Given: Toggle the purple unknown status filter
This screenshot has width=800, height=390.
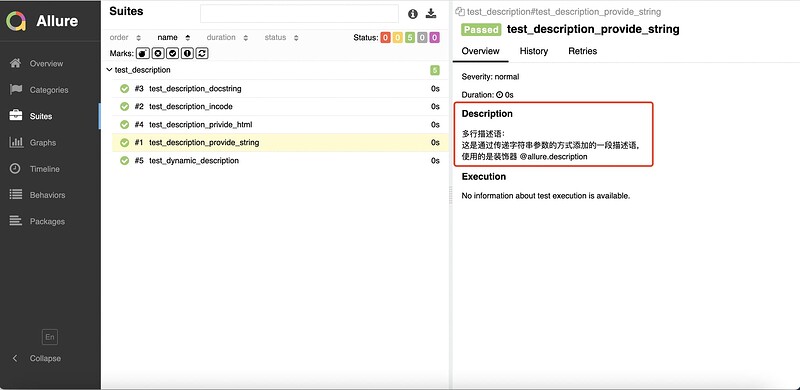Looking at the screenshot, I should (x=434, y=38).
